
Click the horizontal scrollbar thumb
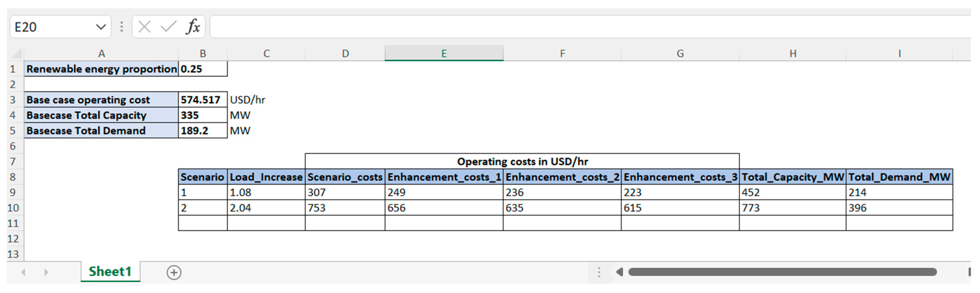point(782,272)
